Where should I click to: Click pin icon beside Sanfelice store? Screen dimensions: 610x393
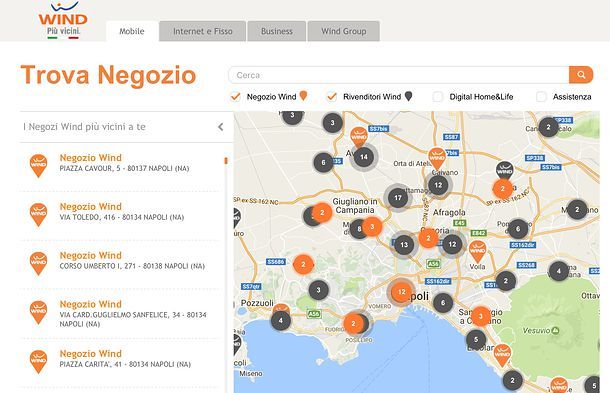[38, 312]
